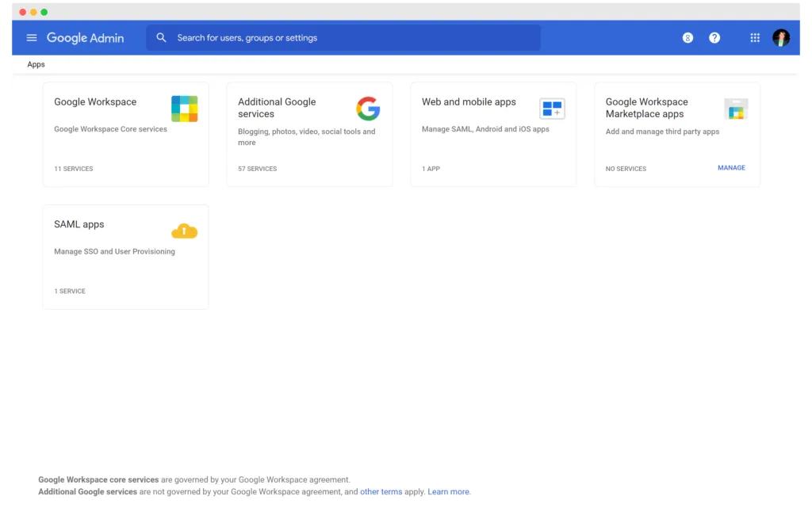Viewport: 812px width, 515px height.
Task: Click the '11 SERVICES' text
Action: coord(74,169)
